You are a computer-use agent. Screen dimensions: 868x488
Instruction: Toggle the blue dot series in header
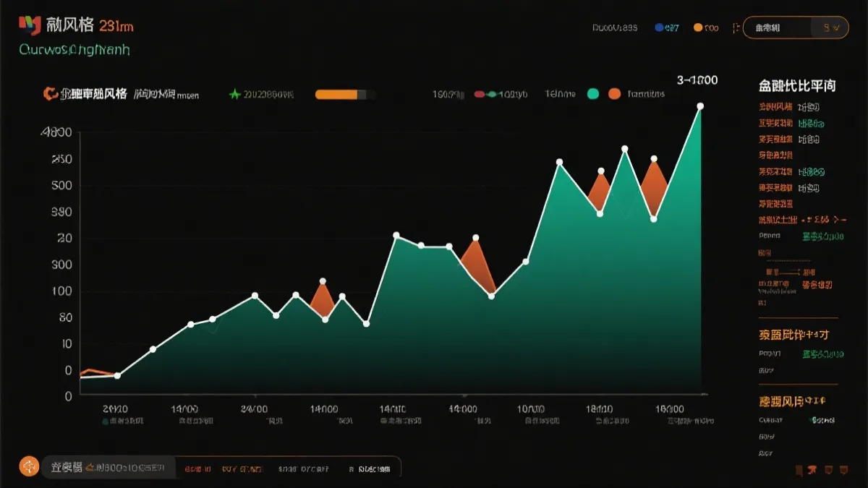tap(659, 28)
